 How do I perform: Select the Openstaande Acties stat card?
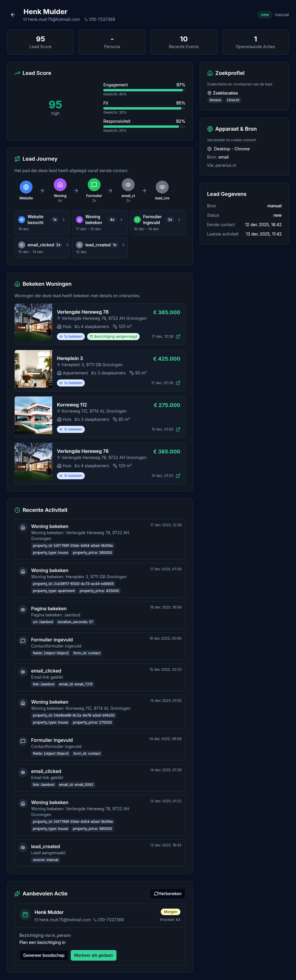click(x=255, y=42)
